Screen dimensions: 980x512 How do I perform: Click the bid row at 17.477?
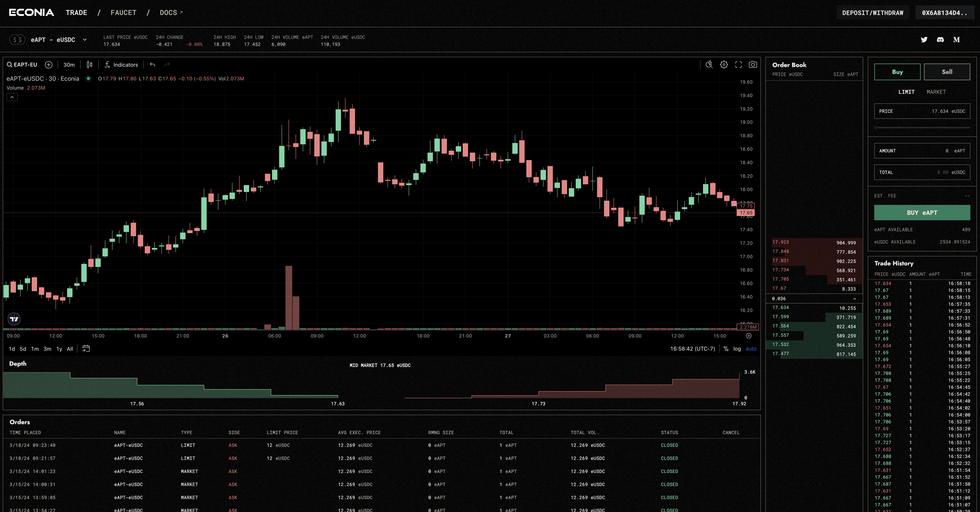[x=814, y=354]
